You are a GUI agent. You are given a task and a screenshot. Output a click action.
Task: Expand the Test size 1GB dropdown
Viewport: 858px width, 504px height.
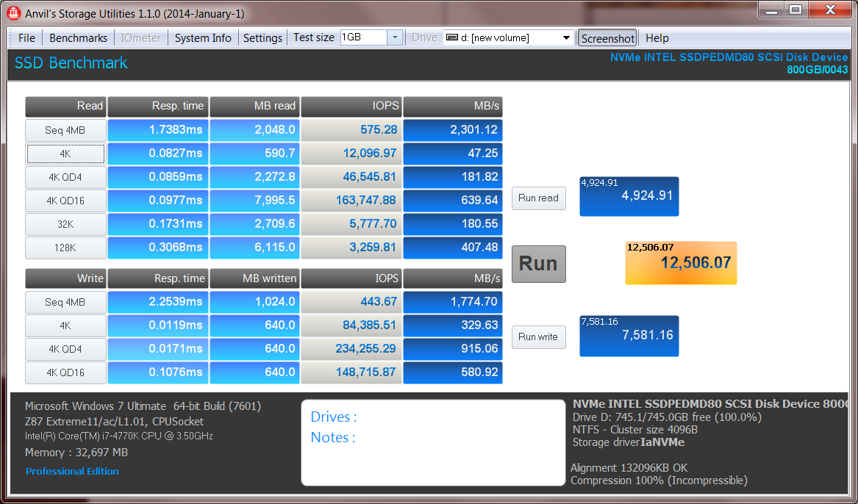tap(394, 37)
